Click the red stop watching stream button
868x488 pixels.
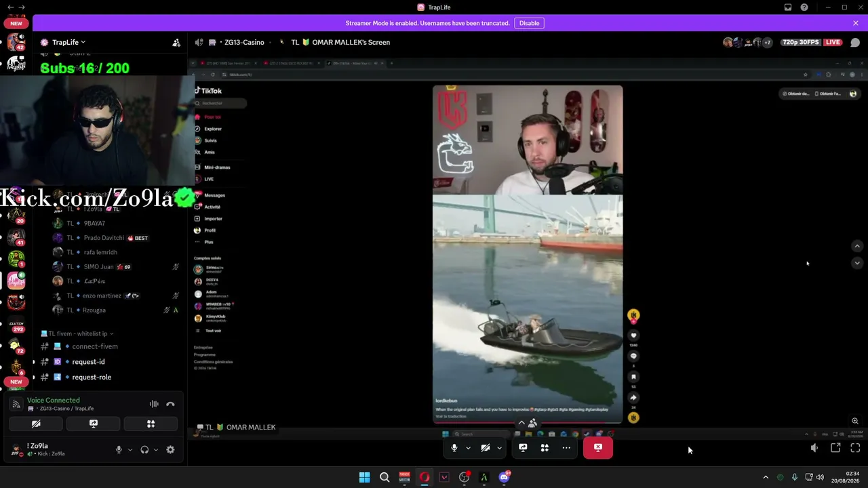click(x=598, y=447)
